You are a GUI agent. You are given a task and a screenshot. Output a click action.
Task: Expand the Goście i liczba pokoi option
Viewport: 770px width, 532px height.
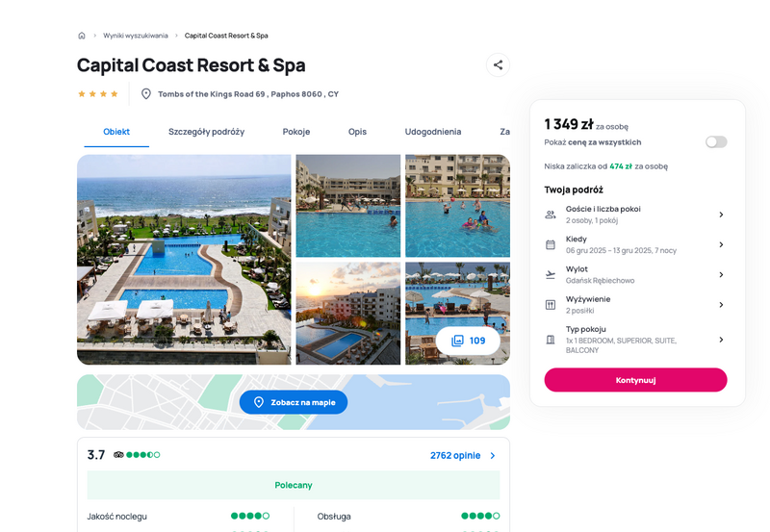coord(635,215)
